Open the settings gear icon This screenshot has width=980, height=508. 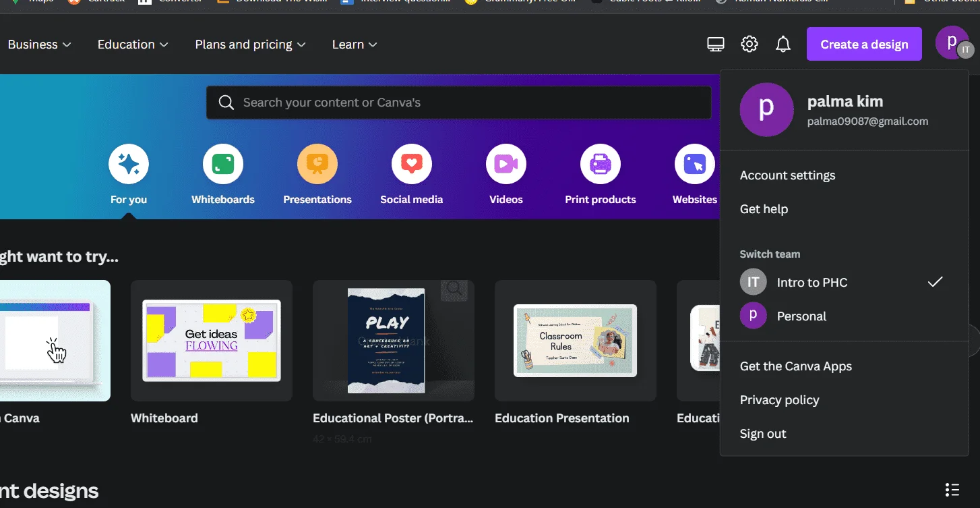click(749, 45)
